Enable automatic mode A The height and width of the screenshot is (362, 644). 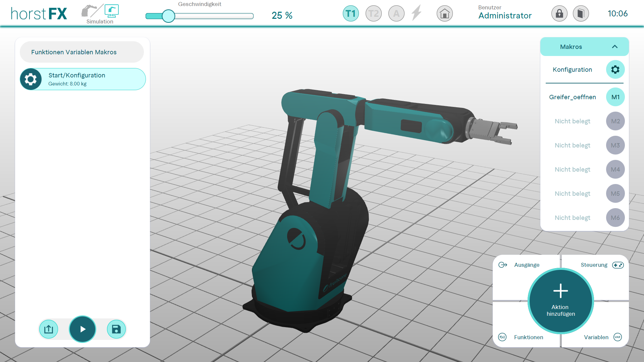tap(396, 14)
